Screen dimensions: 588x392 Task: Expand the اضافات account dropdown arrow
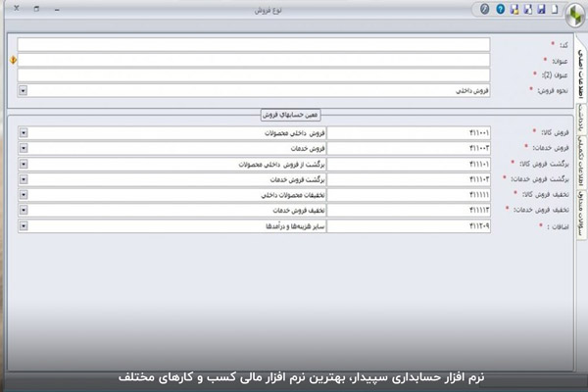24,225
